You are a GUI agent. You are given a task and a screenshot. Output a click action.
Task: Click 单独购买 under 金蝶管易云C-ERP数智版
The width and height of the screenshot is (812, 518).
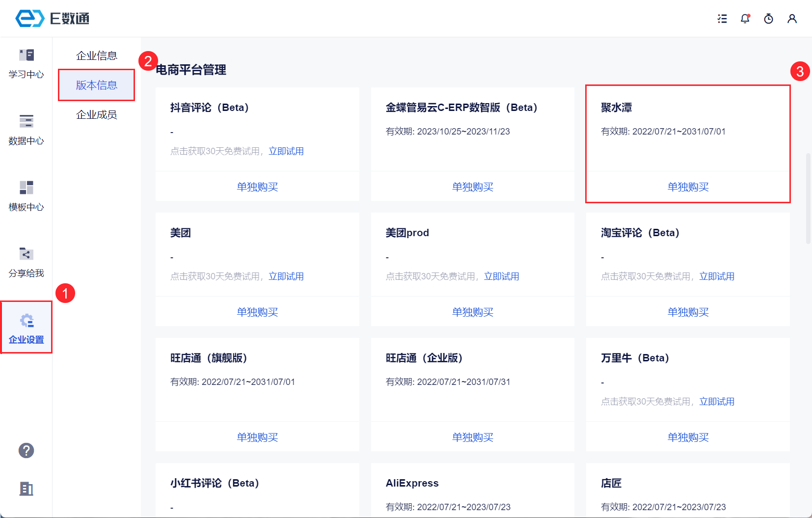[473, 187]
